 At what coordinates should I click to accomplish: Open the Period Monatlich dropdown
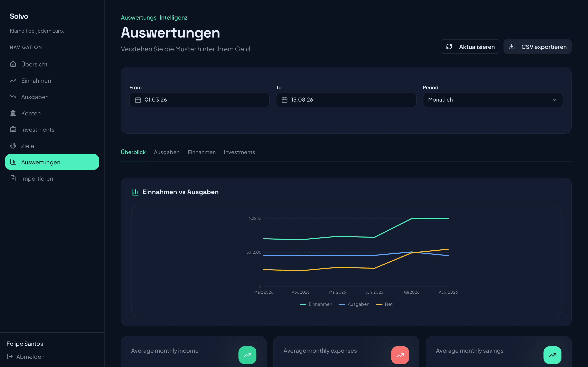pyautogui.click(x=493, y=100)
